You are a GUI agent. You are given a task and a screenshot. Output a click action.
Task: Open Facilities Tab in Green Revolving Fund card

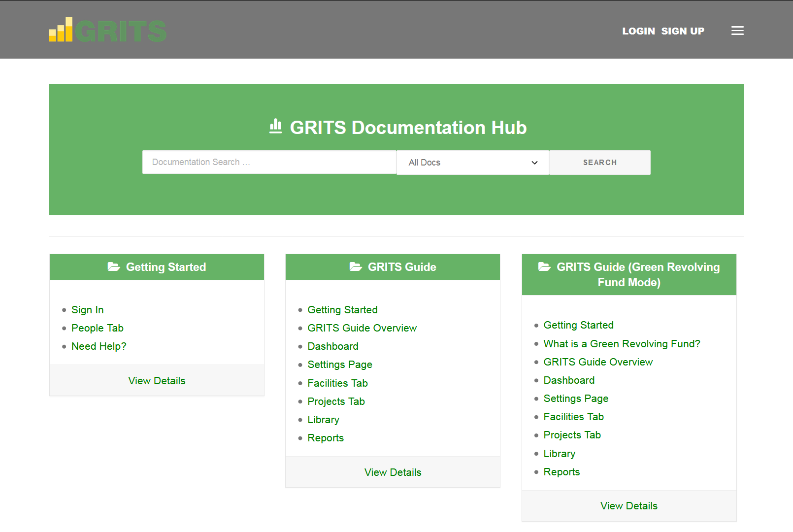tap(574, 417)
